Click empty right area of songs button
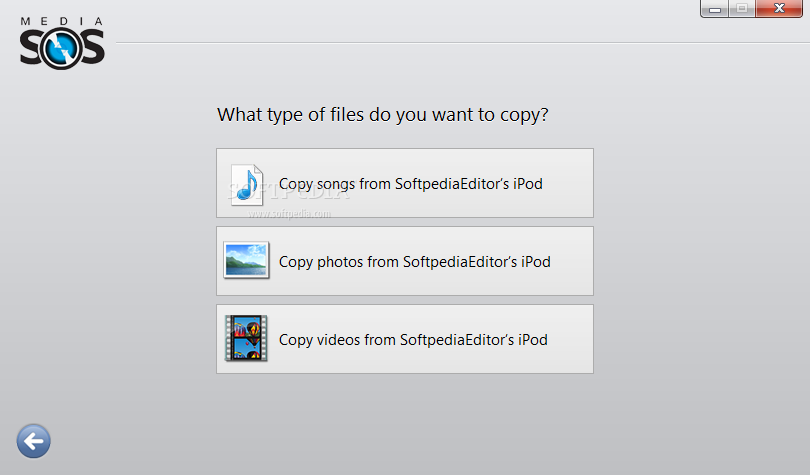Screen dimensions: 810x475 [x=567, y=183]
